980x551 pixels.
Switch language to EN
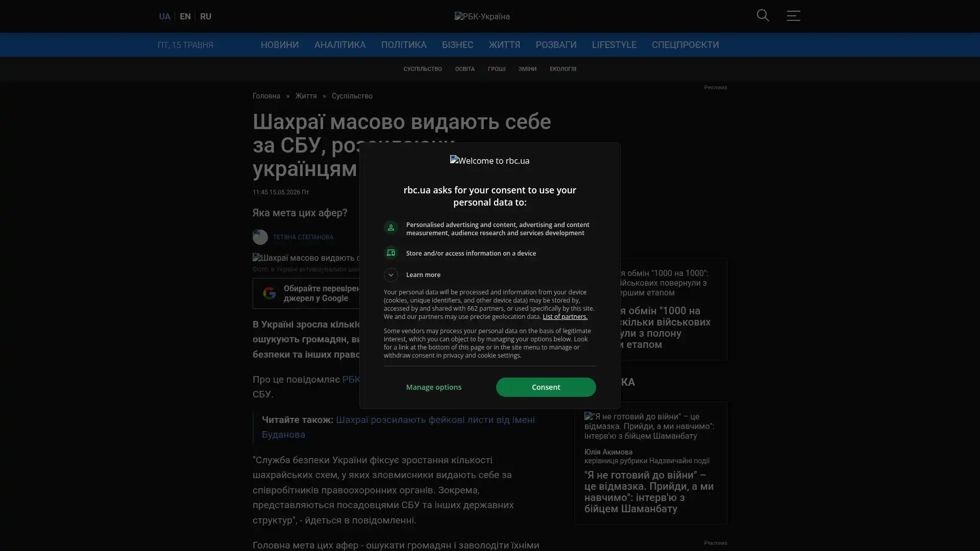(185, 16)
